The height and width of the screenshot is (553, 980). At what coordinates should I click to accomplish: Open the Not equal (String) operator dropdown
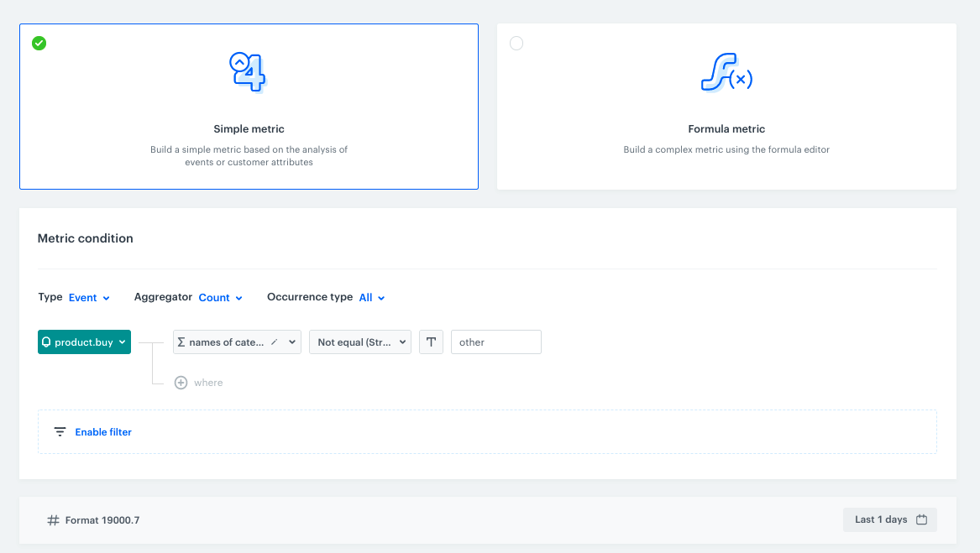click(x=359, y=342)
